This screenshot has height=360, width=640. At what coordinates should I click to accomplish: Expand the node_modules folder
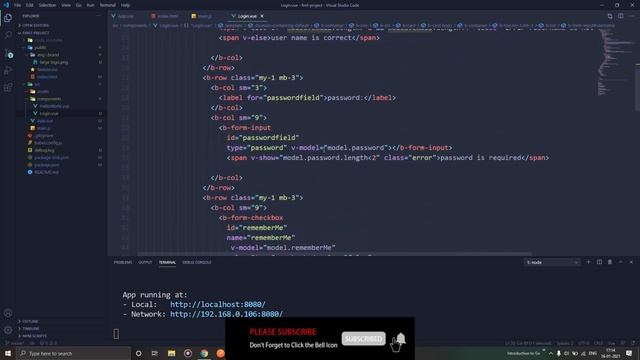48,40
